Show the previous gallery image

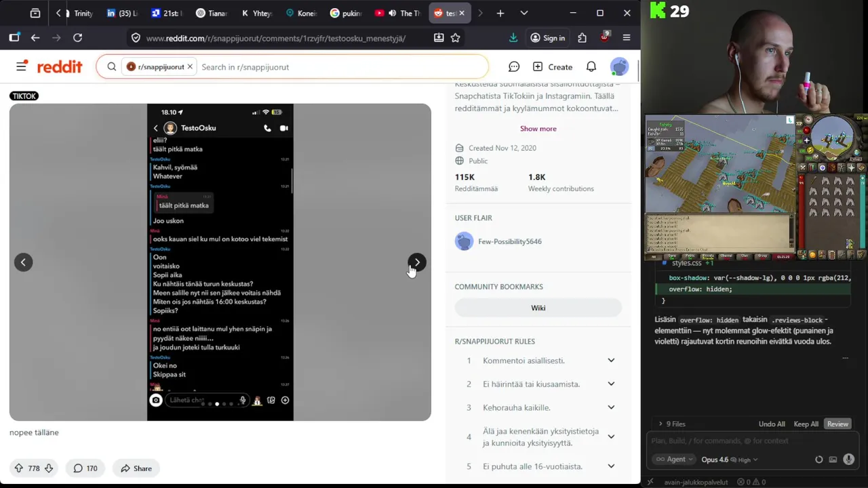(x=23, y=262)
